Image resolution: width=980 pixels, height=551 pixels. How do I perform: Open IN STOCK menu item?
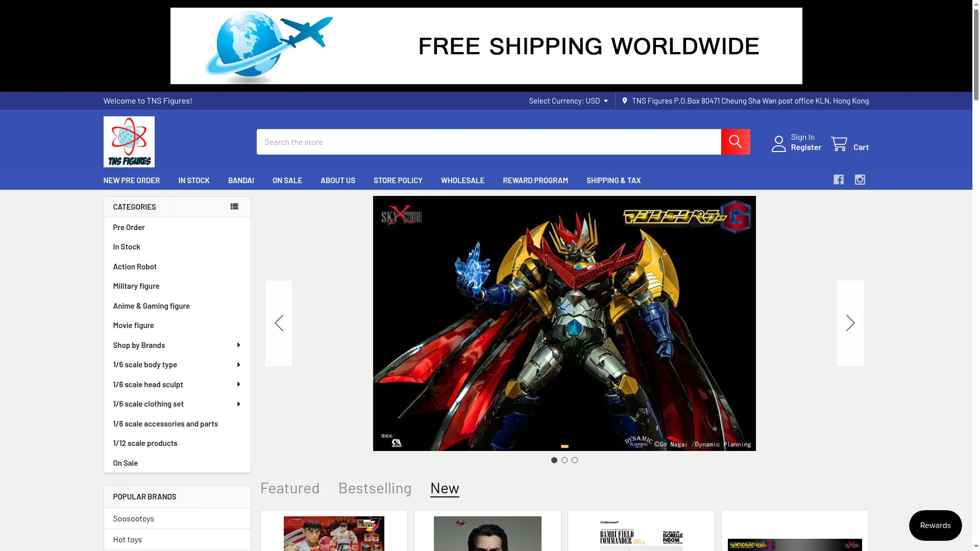[194, 180]
